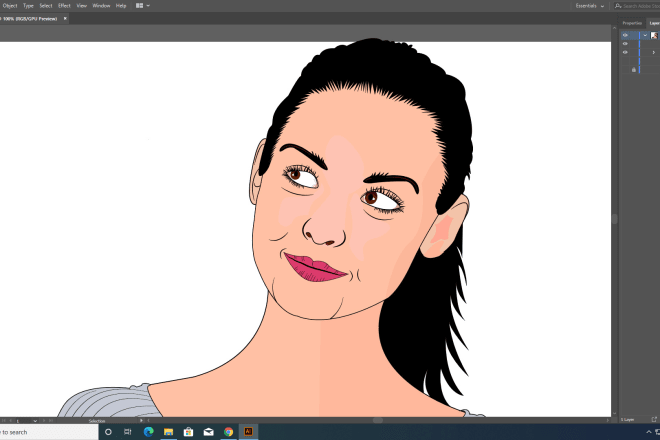
Task: Switch to the Layers panel tab
Action: 655,23
